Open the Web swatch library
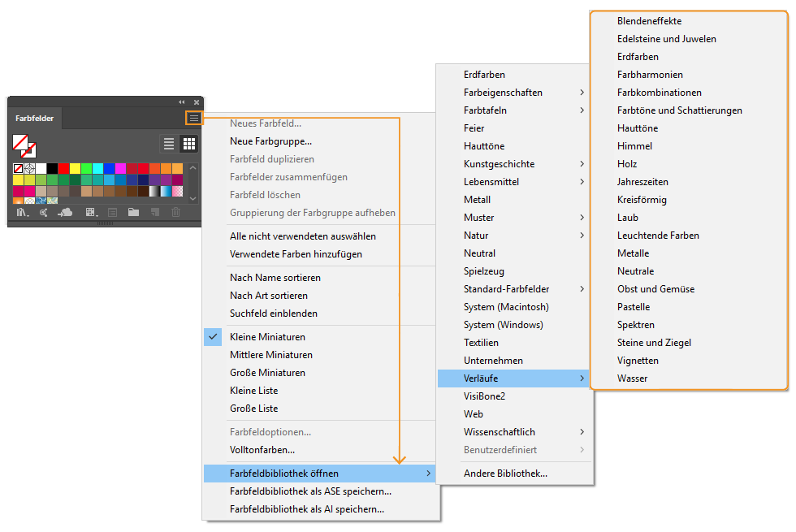This screenshot has height=532, width=796. coord(513,414)
